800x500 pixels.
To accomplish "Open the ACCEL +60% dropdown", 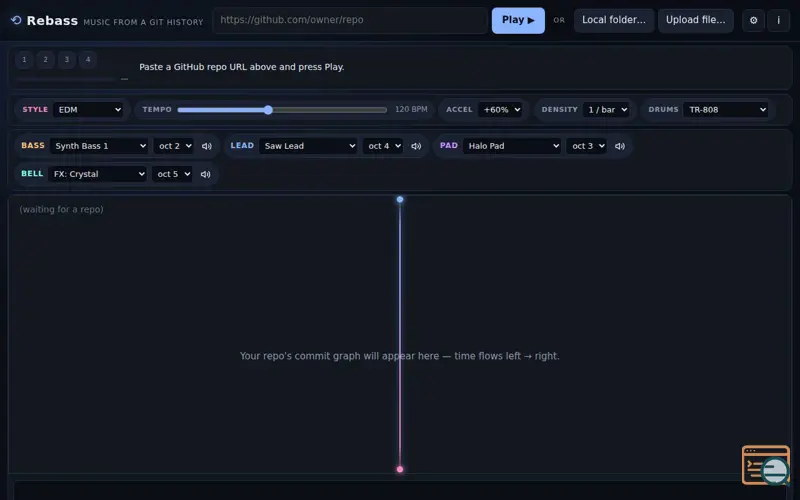I will [500, 110].
